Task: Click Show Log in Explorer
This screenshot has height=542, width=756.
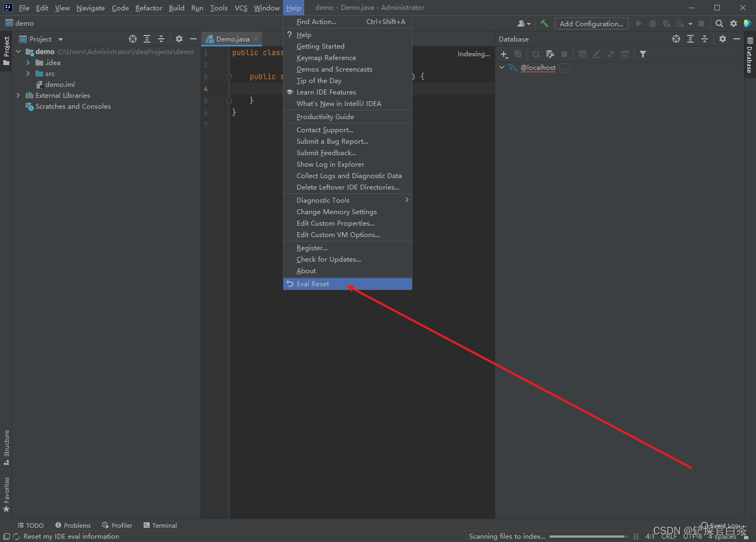Action: (347, 164)
